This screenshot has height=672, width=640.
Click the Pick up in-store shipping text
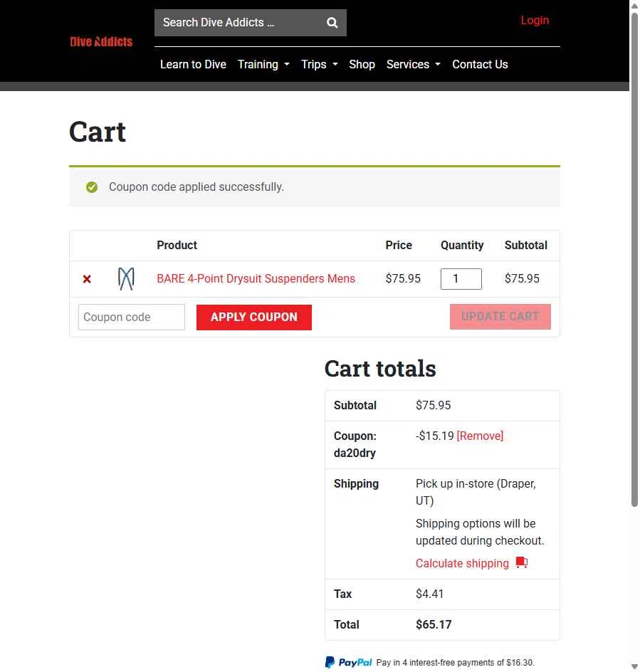click(x=476, y=492)
